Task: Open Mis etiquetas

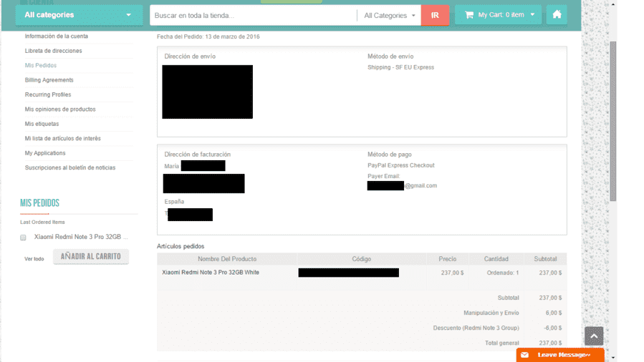Action: pos(42,124)
